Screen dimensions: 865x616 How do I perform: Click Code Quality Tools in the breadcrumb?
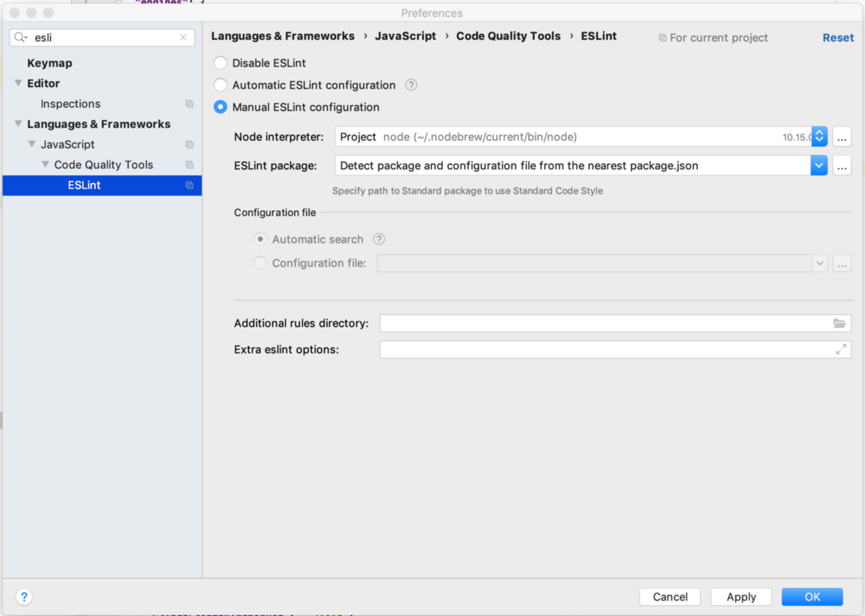click(508, 36)
